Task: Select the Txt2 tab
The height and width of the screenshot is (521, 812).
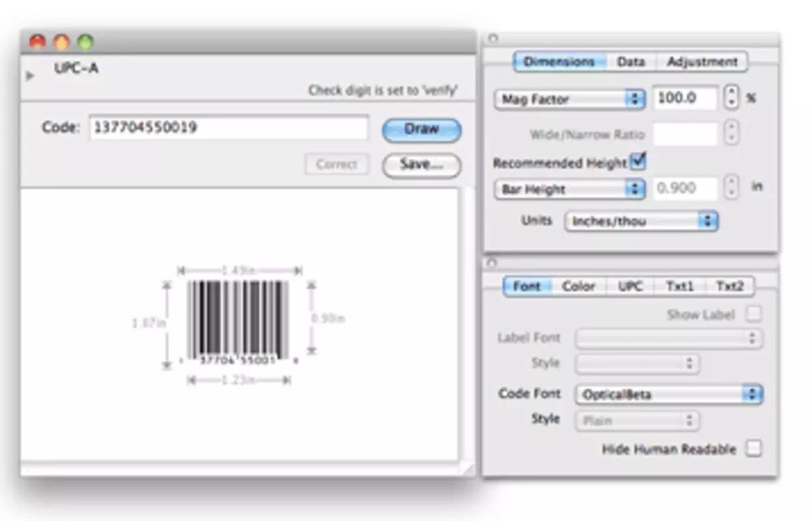Action: [730, 286]
